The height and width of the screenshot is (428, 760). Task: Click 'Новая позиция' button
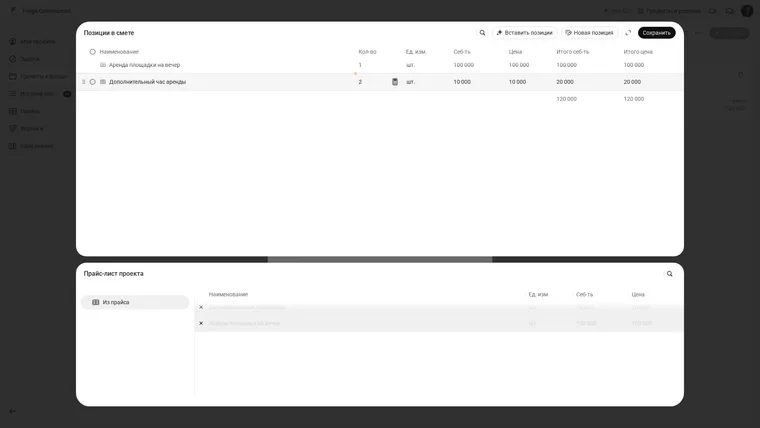[589, 33]
